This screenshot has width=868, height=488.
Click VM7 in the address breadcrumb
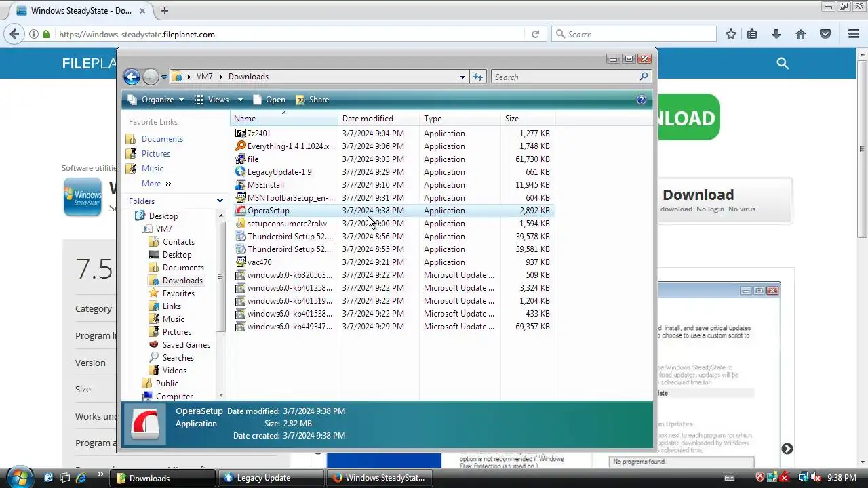tap(204, 77)
